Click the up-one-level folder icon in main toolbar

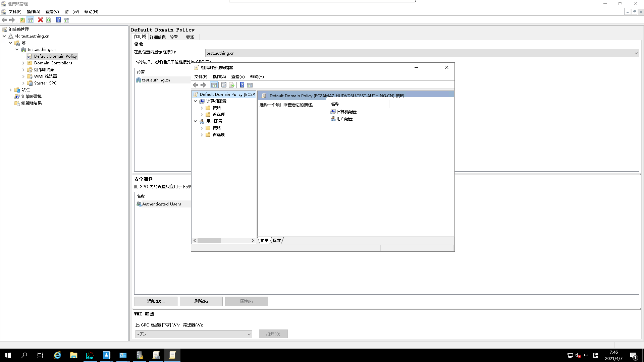coord(22,20)
